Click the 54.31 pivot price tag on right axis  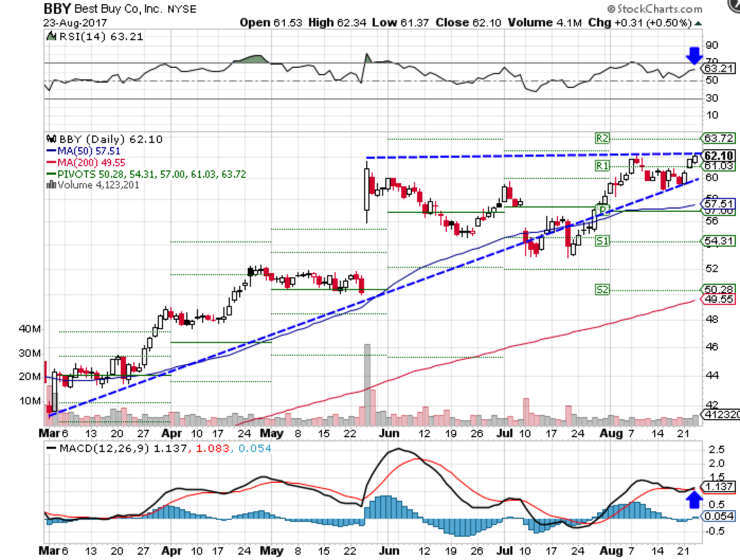(x=719, y=241)
